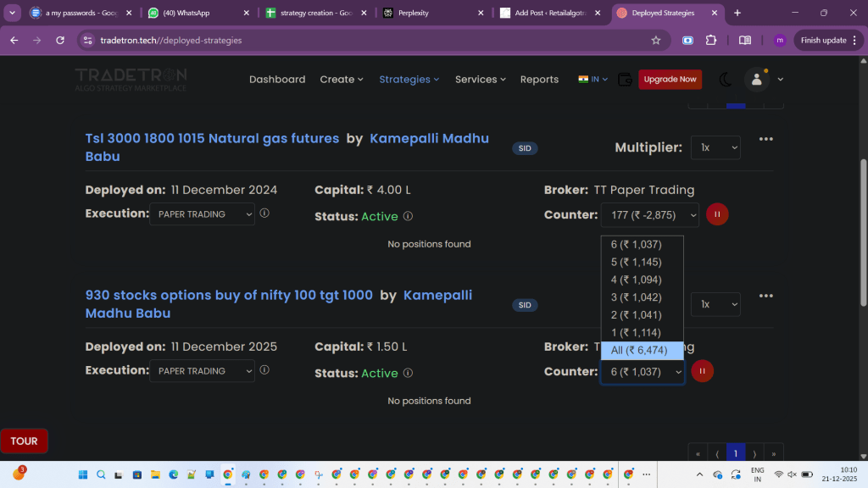This screenshot has height=488, width=868.
Task: Go to next page in pagination
Action: (x=754, y=454)
